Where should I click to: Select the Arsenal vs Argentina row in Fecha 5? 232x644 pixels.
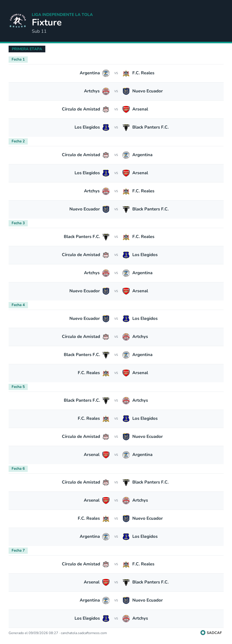[x=116, y=455]
